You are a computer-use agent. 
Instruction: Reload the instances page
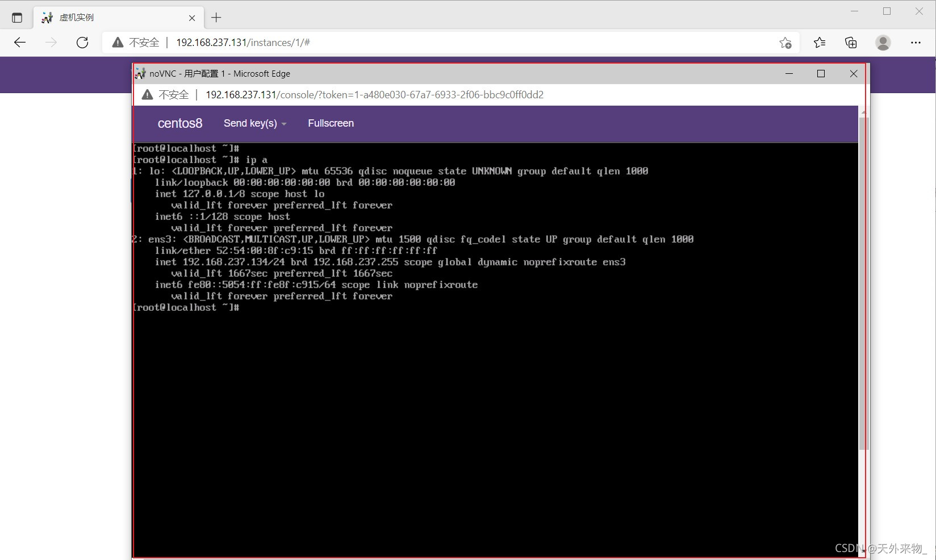coord(82,43)
